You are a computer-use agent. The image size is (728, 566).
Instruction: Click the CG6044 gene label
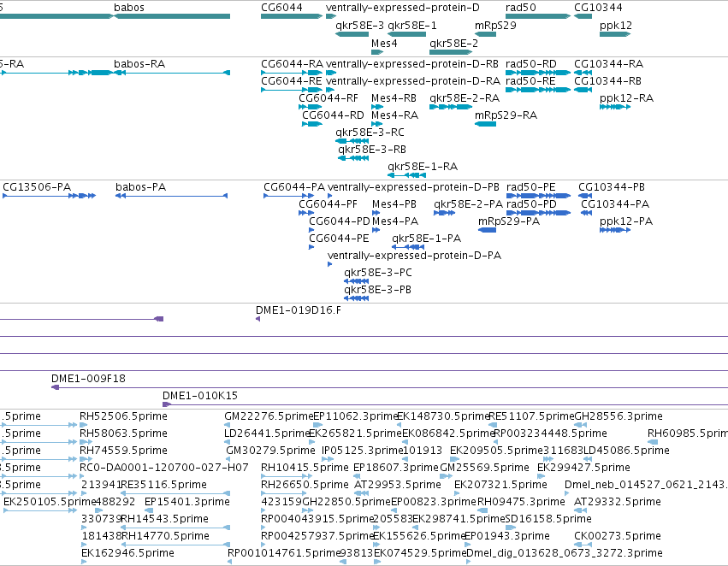click(281, 8)
